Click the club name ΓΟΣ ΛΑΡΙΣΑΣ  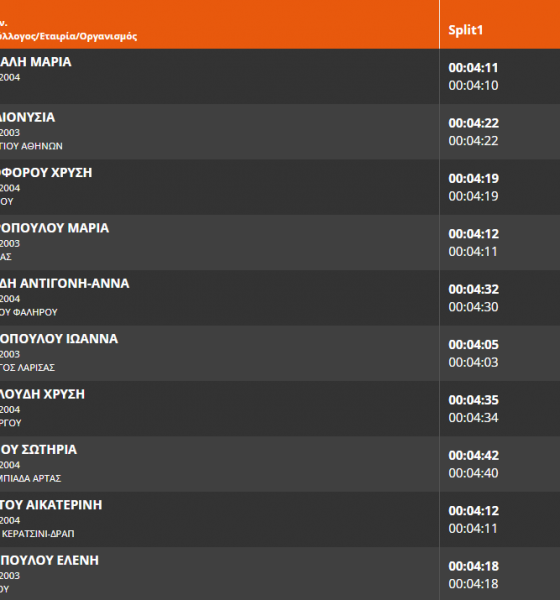28,368
